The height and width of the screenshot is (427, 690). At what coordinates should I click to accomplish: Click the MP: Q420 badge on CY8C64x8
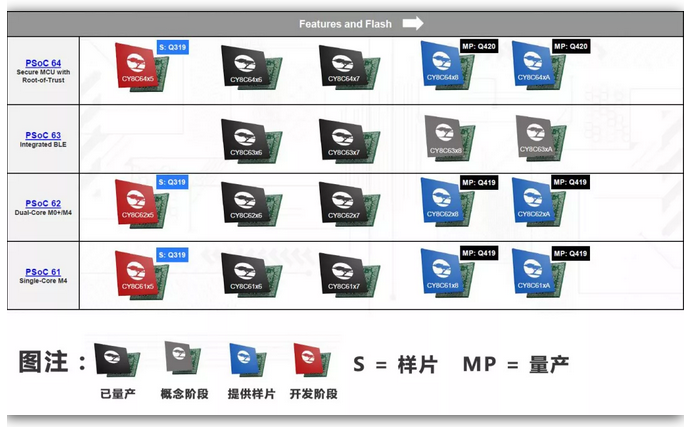pos(479,46)
